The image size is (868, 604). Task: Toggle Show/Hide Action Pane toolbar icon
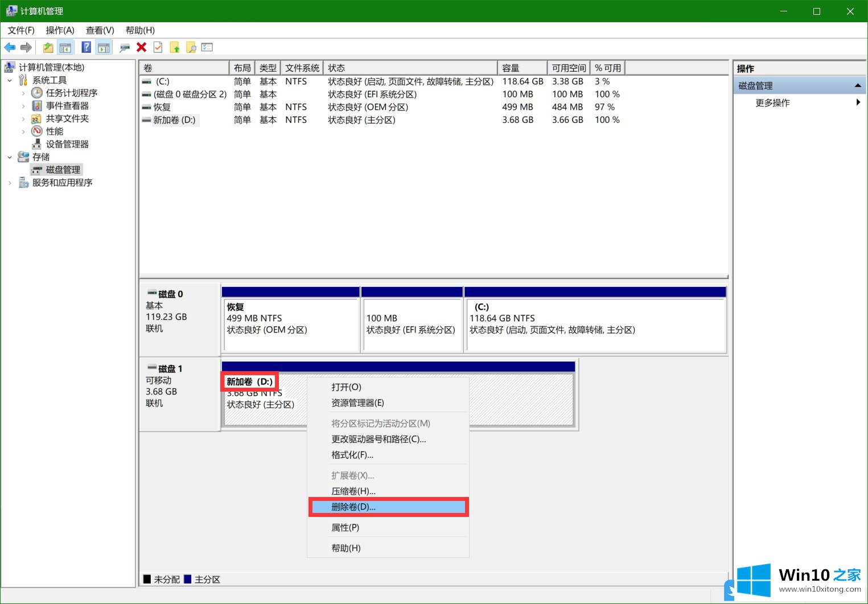[104, 47]
